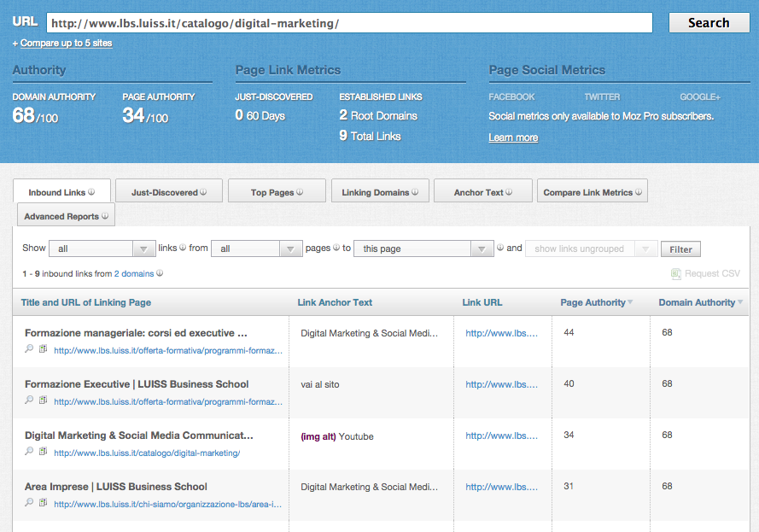Image resolution: width=759 pixels, height=532 pixels.
Task: Click the magnifier icon under Formazione manageriale row
Action: point(29,348)
